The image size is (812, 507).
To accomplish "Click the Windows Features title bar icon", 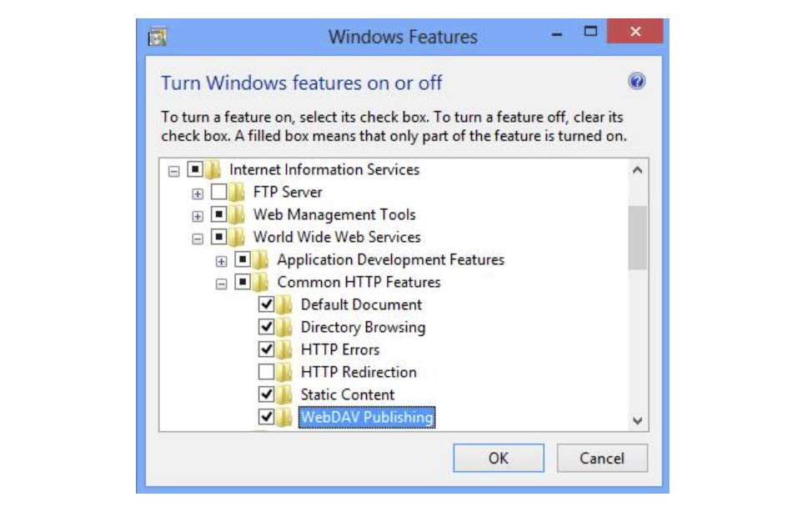I will point(158,37).
